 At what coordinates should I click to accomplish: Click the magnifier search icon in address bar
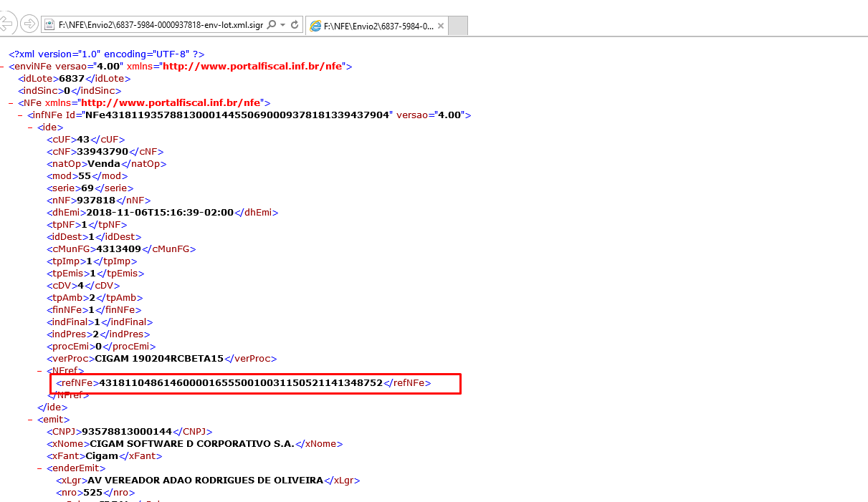coord(272,24)
